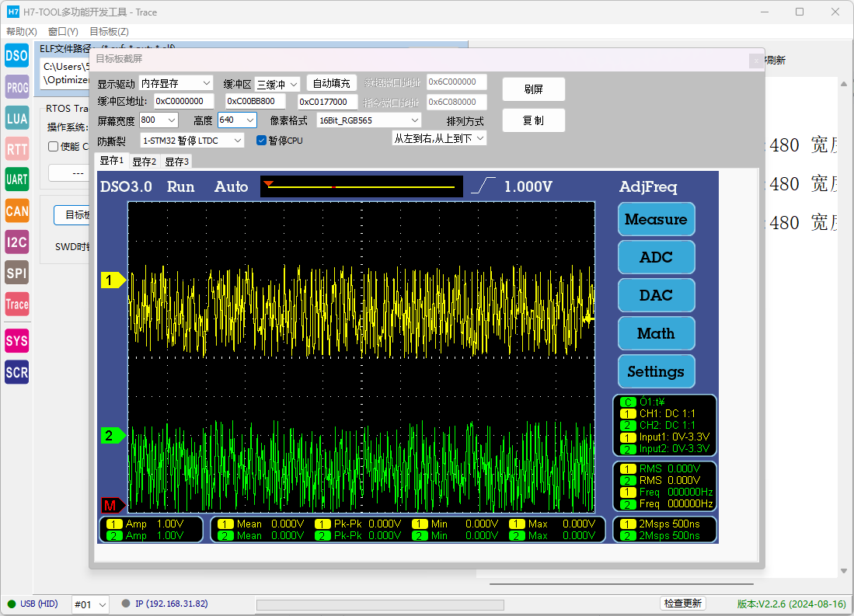Open the SYS system settings icon

[x=16, y=340]
